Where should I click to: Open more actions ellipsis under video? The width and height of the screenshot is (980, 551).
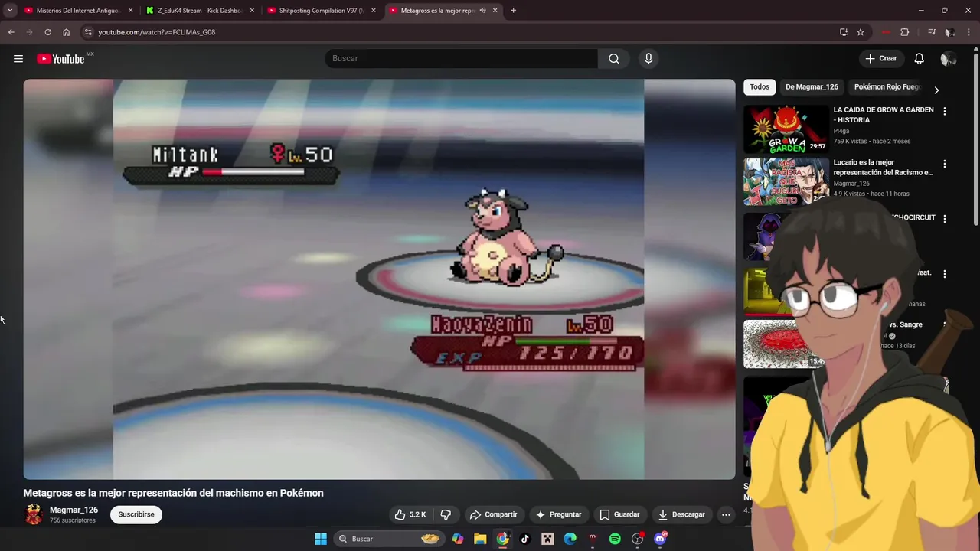click(726, 514)
